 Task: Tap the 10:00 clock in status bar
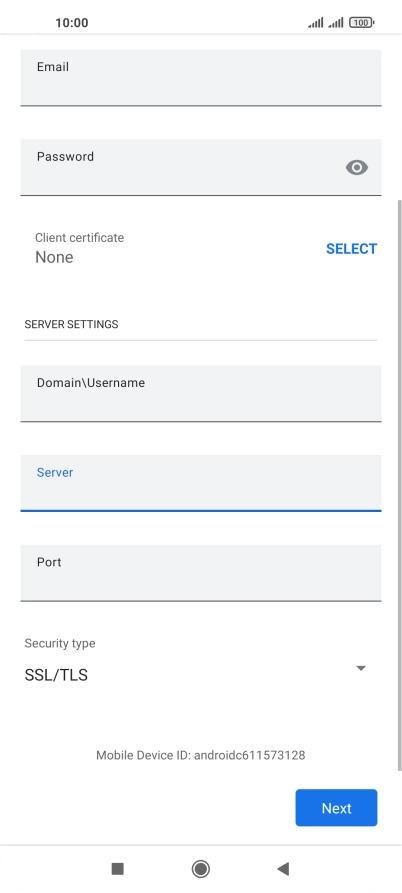point(72,23)
